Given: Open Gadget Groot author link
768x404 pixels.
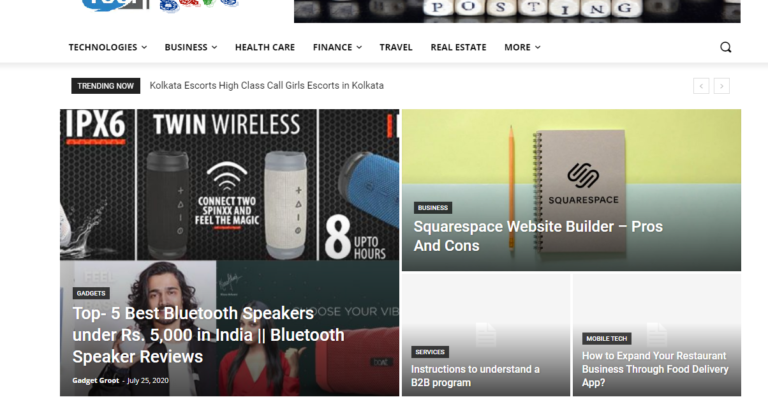Looking at the screenshot, I should click(96, 380).
